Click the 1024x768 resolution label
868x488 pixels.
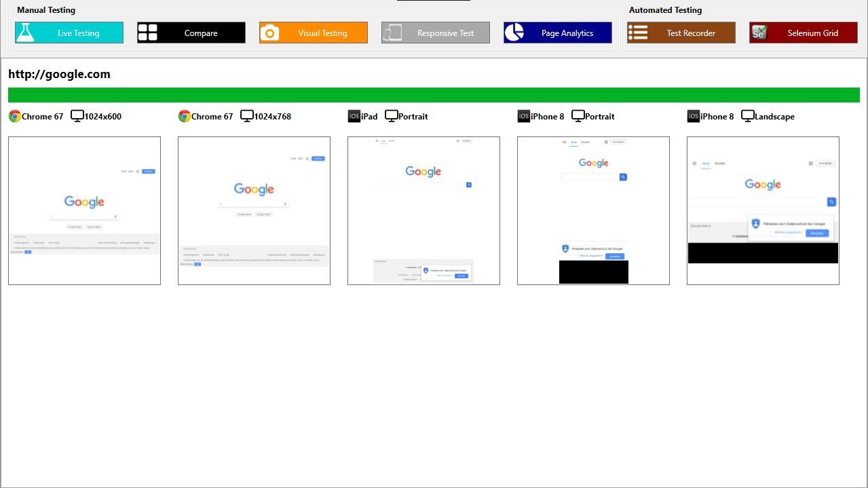(273, 117)
